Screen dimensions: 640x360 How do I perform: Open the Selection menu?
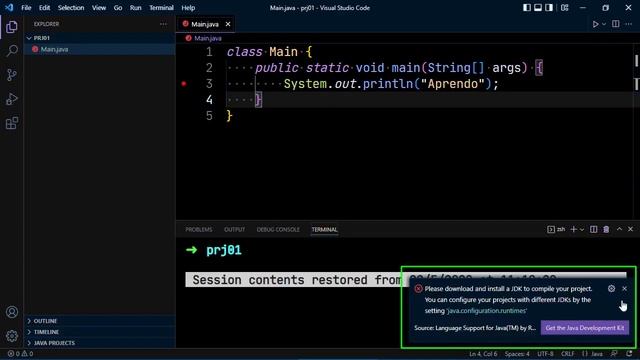click(x=71, y=8)
